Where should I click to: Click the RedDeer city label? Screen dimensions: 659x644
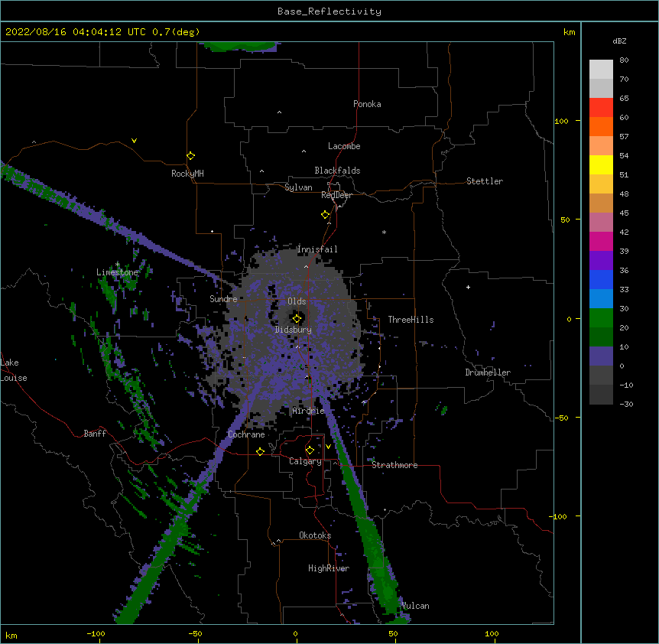click(336, 195)
